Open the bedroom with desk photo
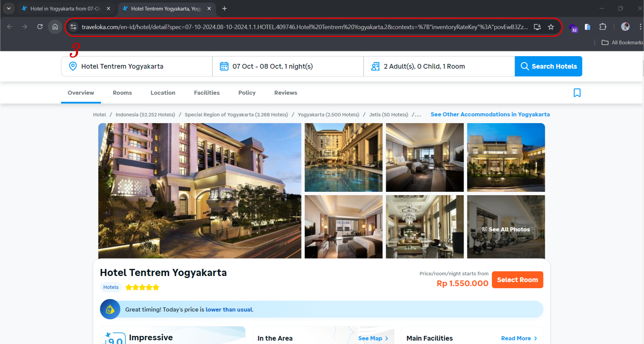 point(343,227)
